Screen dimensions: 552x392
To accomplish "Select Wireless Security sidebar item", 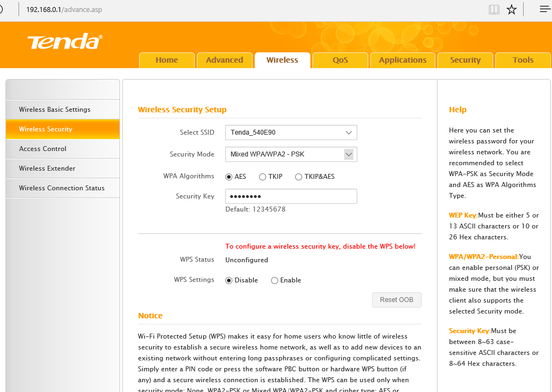I will [63, 129].
